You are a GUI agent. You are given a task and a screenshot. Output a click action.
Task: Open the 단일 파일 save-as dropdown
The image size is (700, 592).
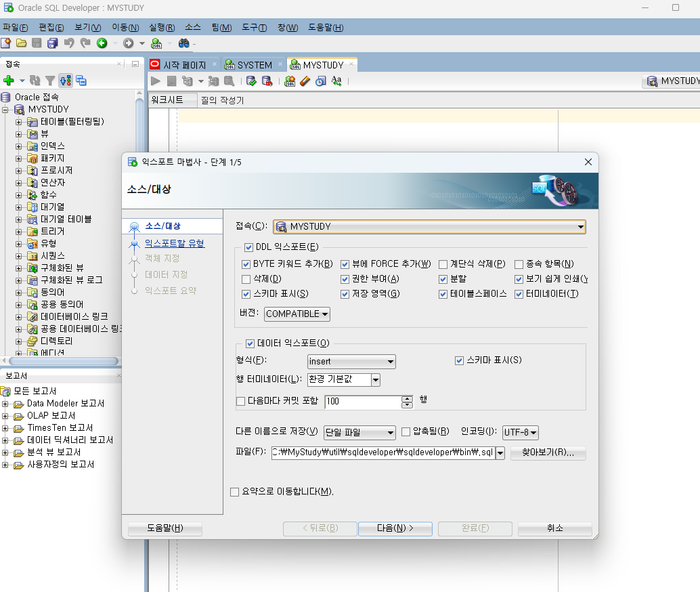[x=359, y=432]
